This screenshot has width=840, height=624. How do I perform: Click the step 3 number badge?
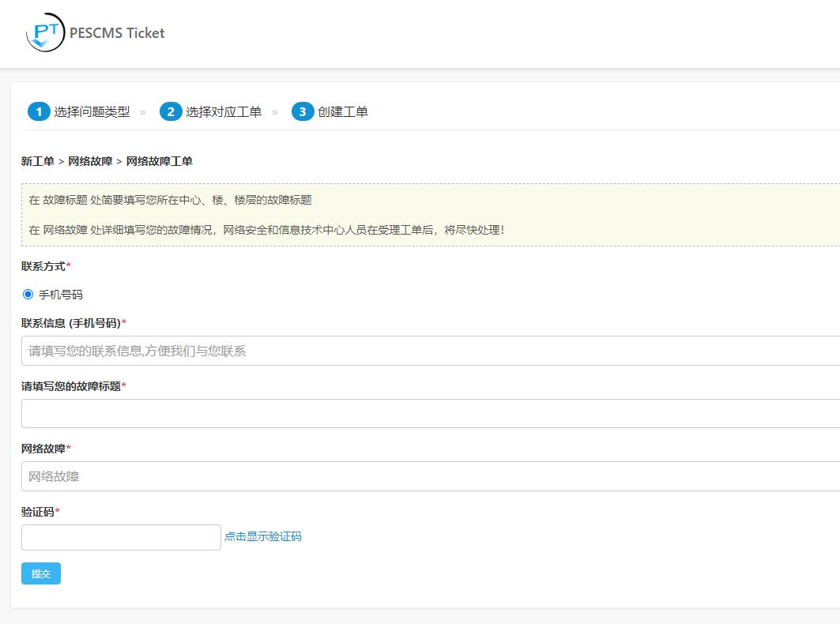click(302, 112)
